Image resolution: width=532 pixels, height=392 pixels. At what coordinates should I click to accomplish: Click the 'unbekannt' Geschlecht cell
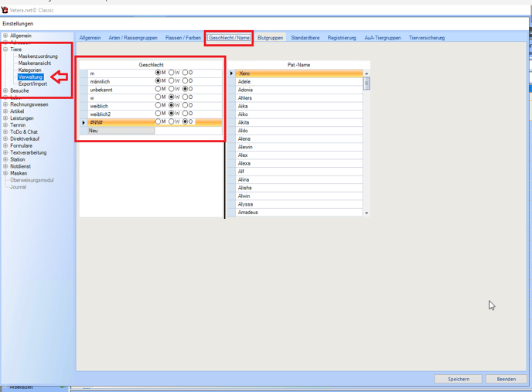pyautogui.click(x=121, y=90)
